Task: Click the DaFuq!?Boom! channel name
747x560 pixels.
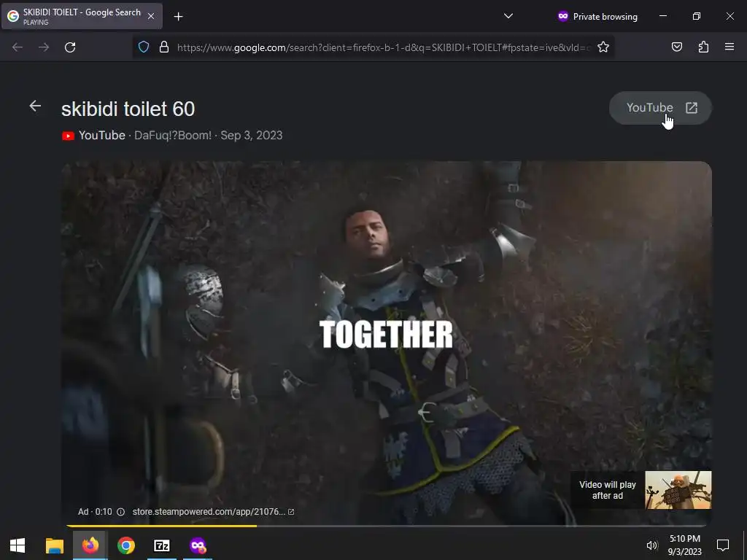Action: pyautogui.click(x=173, y=136)
